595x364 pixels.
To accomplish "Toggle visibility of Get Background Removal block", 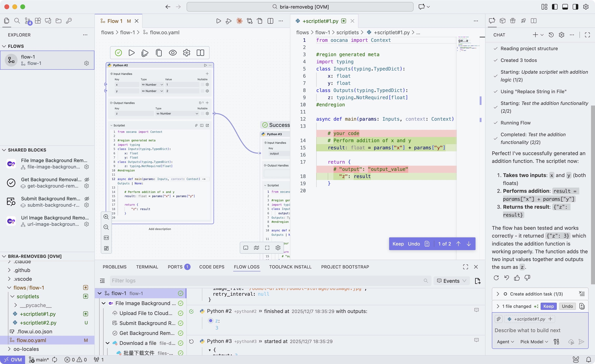I will (87, 179).
